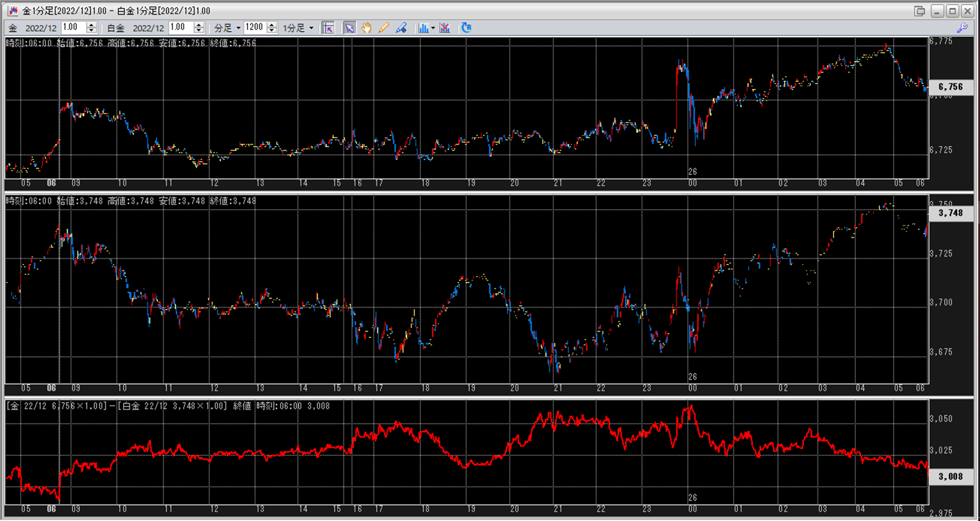Select the hand pan tool

(366, 28)
